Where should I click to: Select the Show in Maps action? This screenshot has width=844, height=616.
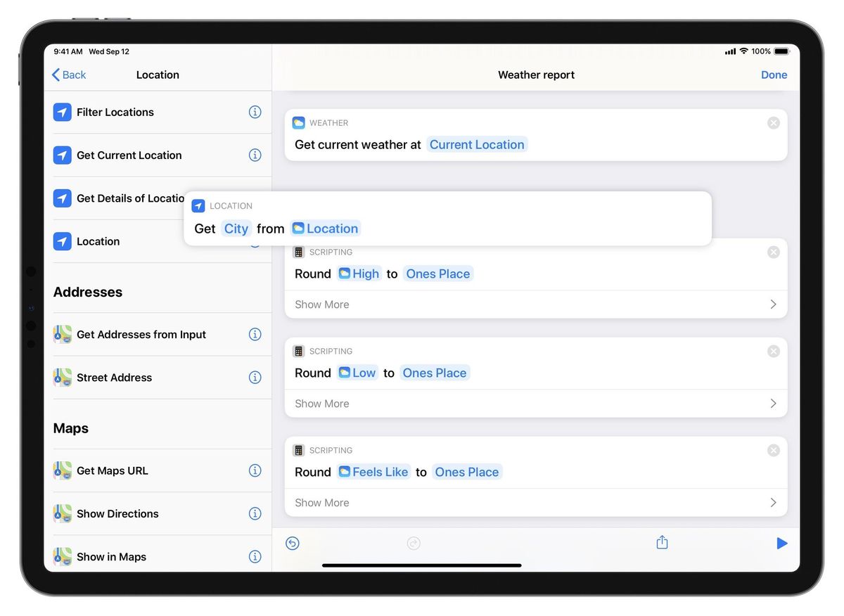pos(111,556)
